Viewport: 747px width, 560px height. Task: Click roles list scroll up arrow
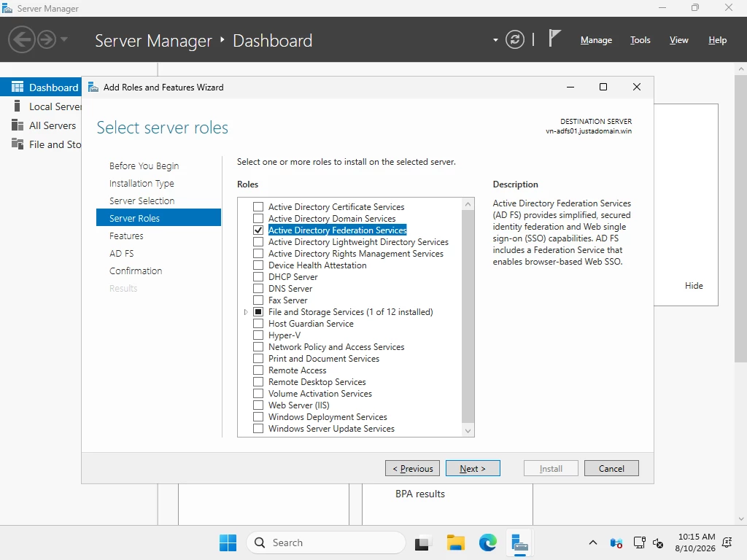pyautogui.click(x=468, y=204)
